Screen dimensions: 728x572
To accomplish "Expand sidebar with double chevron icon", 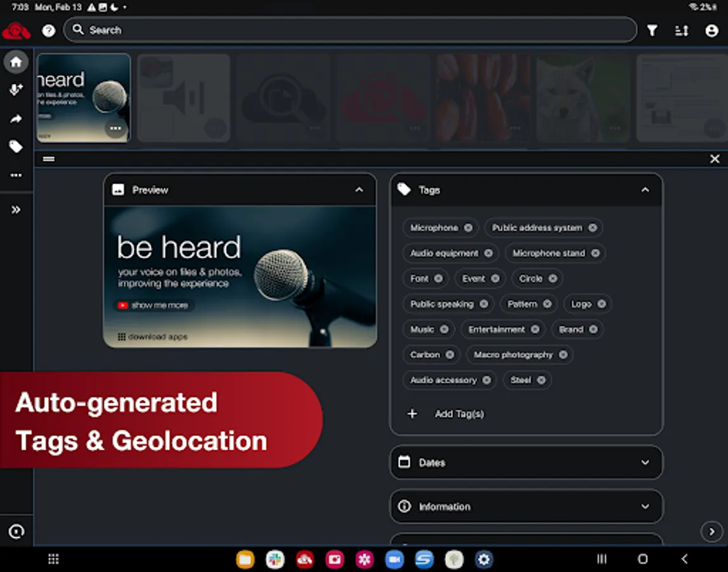I will [x=16, y=210].
